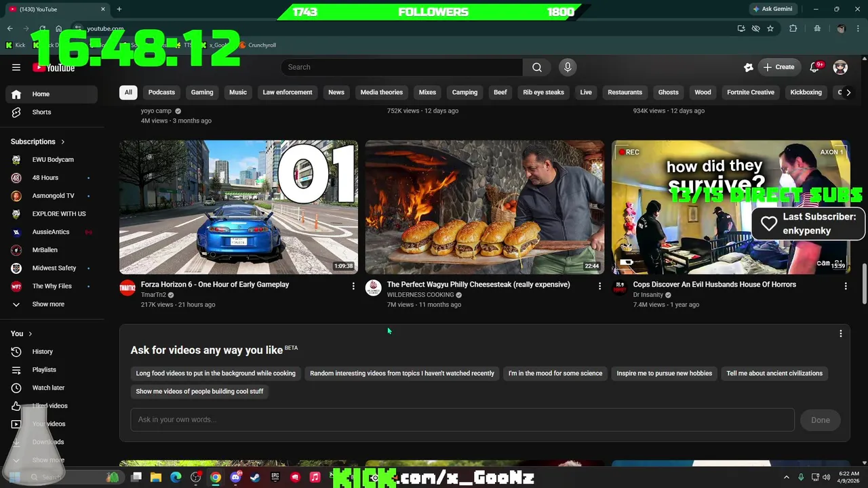This screenshot has height=488, width=868.
Task: Open more options for Wagyu Philly Cheesesteak video
Action: 599,286
